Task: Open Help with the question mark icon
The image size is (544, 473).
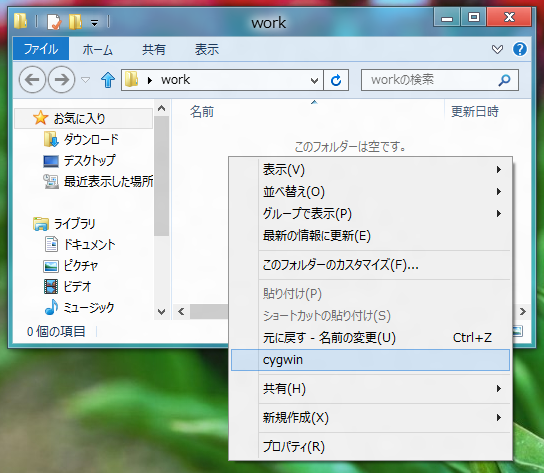Action: click(x=519, y=49)
